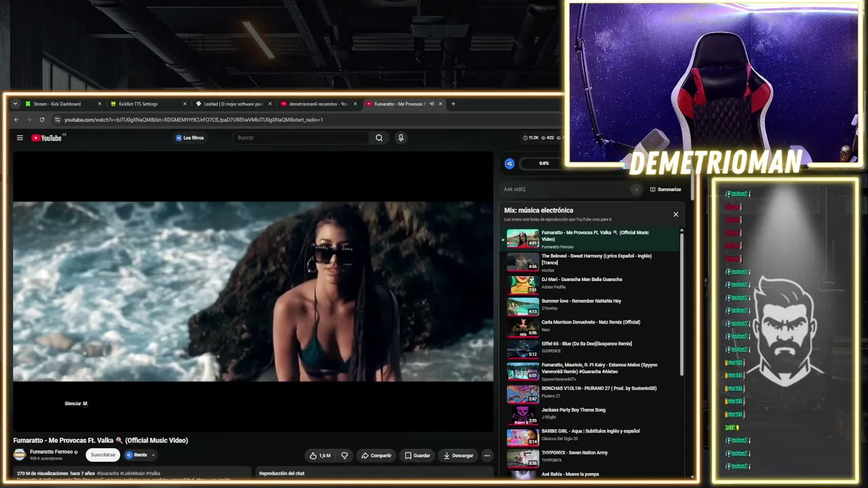Click the Los filtros button
This screenshot has height=488, width=868.
click(x=190, y=138)
